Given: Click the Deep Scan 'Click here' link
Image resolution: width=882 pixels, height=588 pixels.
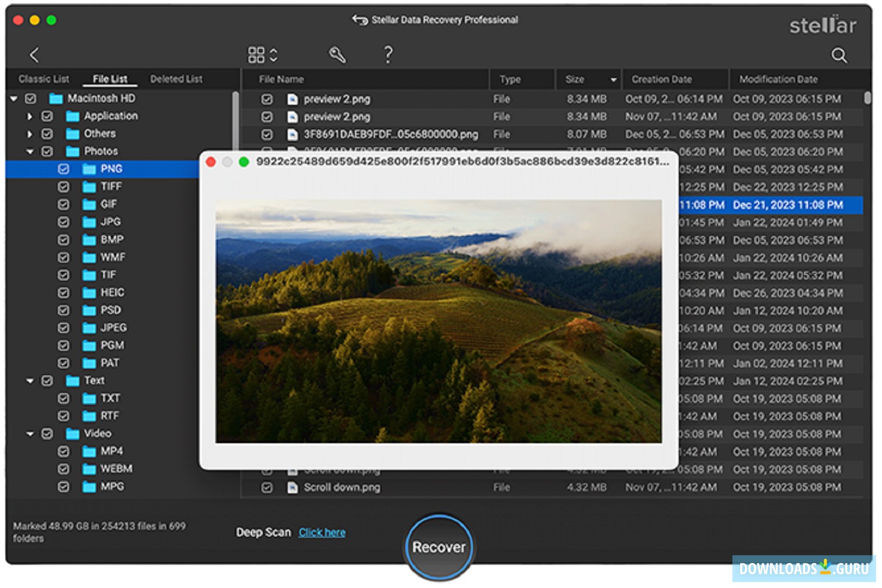Looking at the screenshot, I should [x=322, y=533].
